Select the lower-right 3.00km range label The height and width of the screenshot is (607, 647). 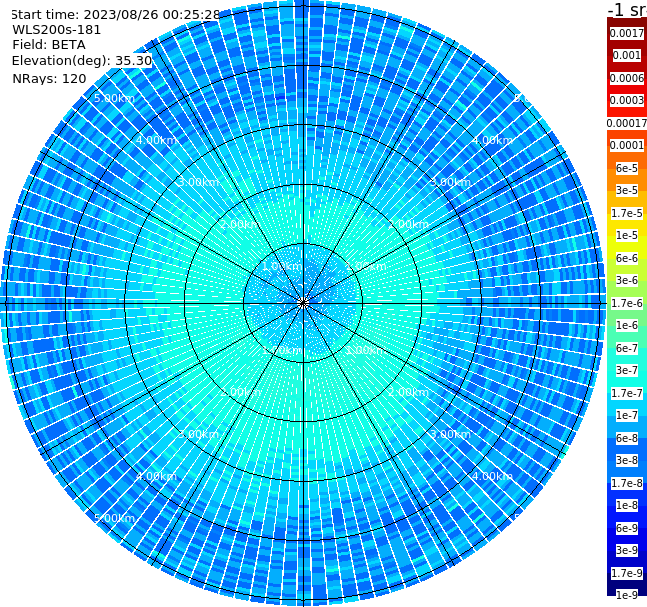tap(450, 434)
